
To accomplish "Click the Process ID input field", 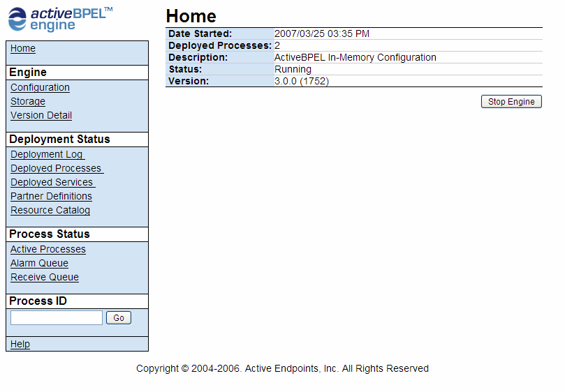I will point(57,318).
